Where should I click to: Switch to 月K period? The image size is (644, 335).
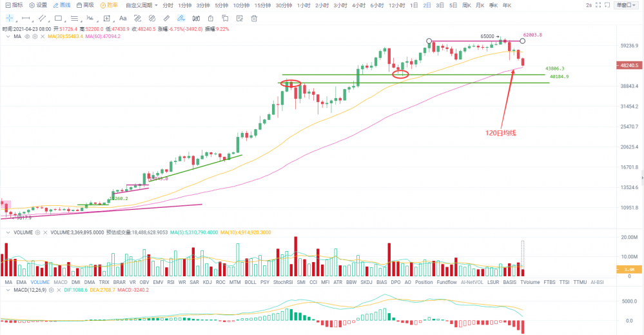click(x=480, y=5)
